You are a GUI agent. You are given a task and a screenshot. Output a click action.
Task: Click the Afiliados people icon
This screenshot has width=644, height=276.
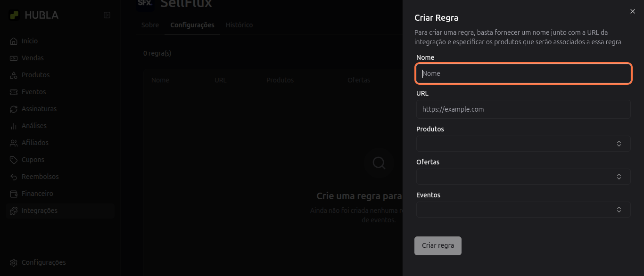click(x=14, y=143)
